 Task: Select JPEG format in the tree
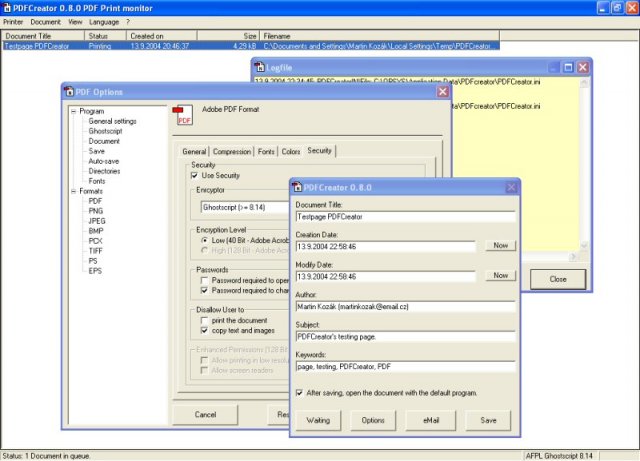[x=97, y=221]
